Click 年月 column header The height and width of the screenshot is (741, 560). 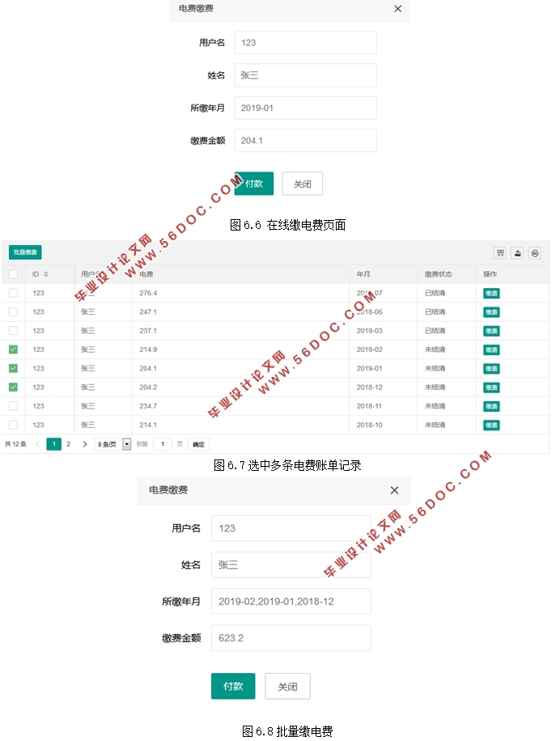[363, 274]
